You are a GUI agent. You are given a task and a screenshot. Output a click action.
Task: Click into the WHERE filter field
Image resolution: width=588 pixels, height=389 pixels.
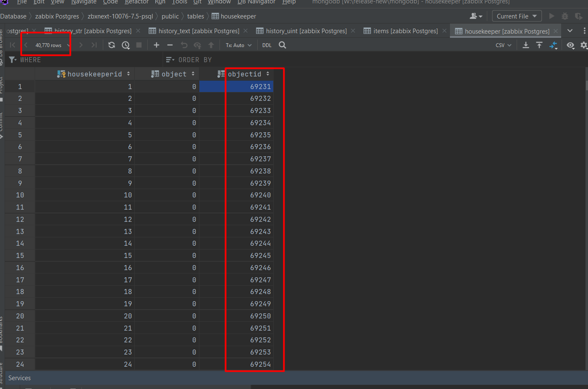point(92,60)
